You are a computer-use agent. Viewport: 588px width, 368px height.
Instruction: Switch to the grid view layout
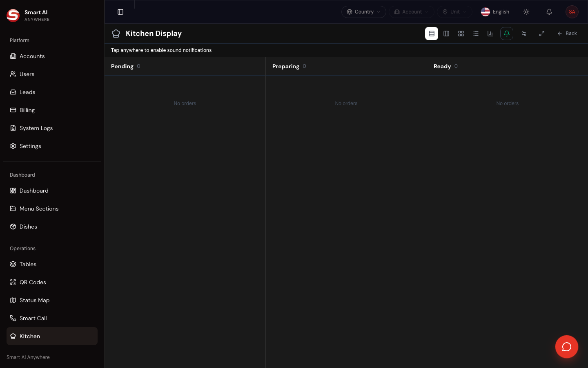461,34
